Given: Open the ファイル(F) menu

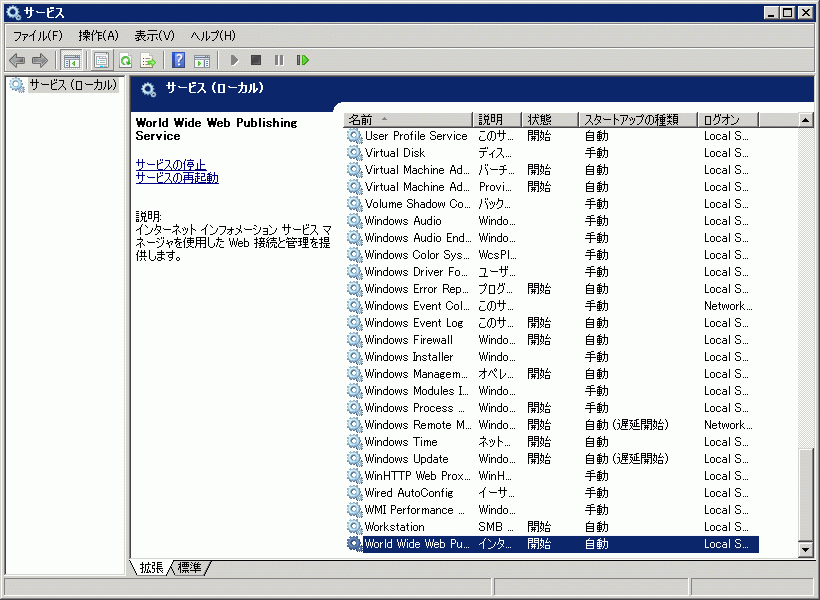Looking at the screenshot, I should coord(38,36).
